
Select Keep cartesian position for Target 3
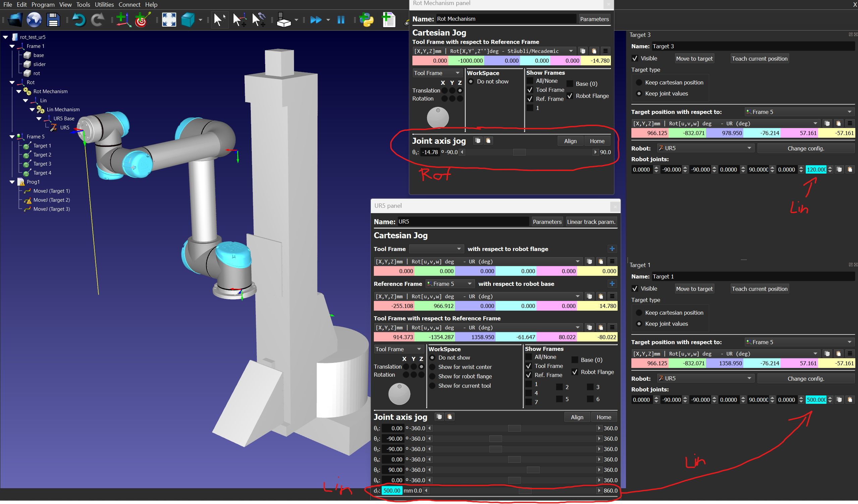[x=639, y=83]
